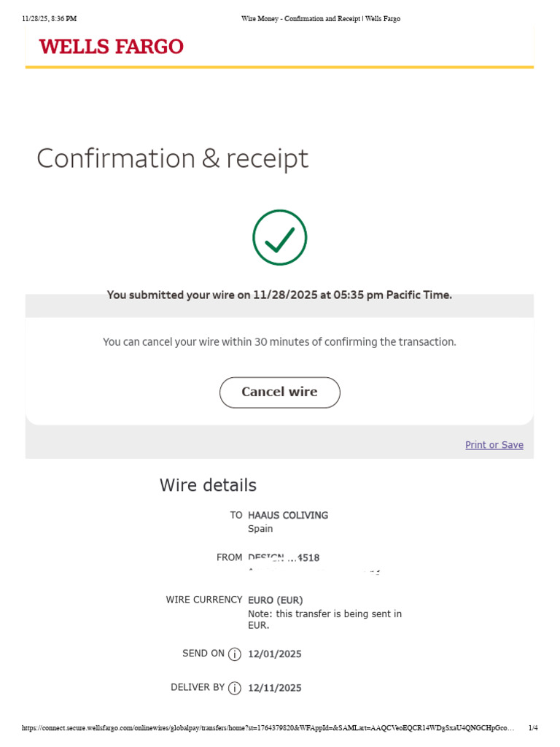Screen dimensions: 560x747
Task: Click the HAAUS COLIVING recipient name
Action: pos(288,515)
